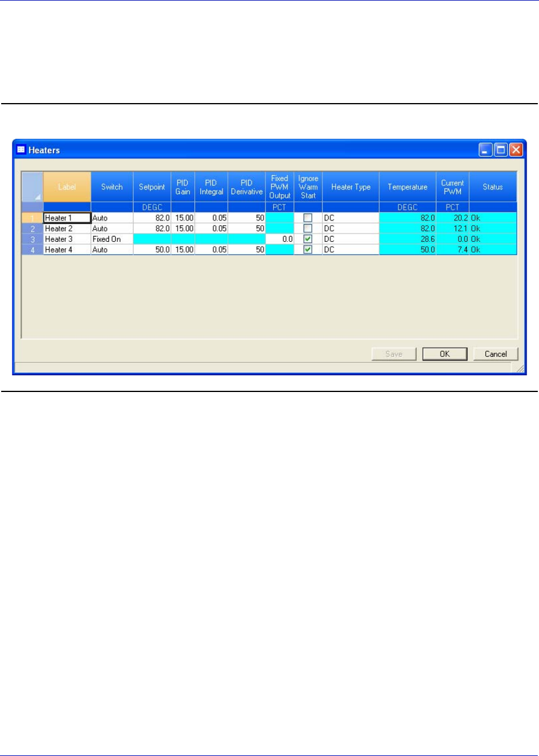Select the Setpoint column header
The height and width of the screenshot is (756, 539).
152,187
